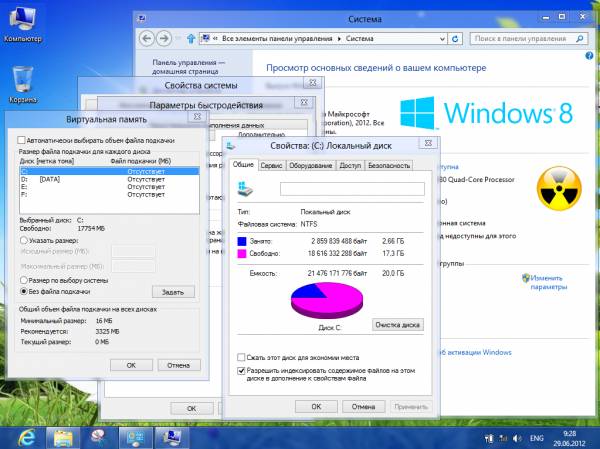Select the Recycle Bin desktop icon
This screenshot has height=449, width=600.
tap(23, 84)
